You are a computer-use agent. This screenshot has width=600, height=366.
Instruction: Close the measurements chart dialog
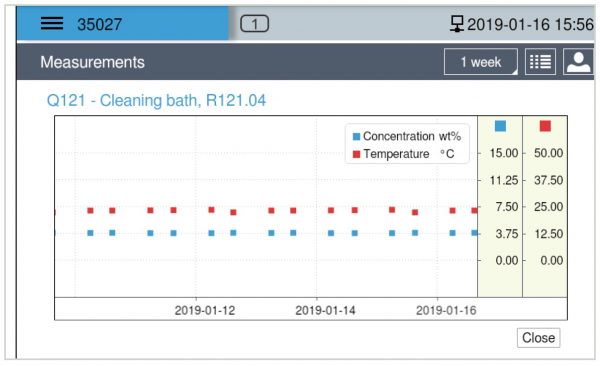tap(538, 338)
